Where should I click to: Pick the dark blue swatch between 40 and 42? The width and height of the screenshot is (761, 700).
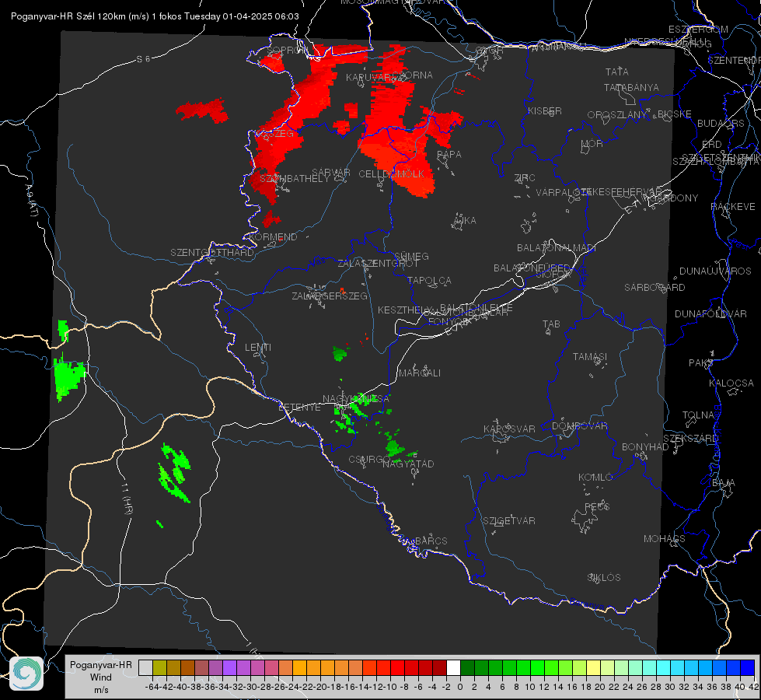click(x=748, y=667)
